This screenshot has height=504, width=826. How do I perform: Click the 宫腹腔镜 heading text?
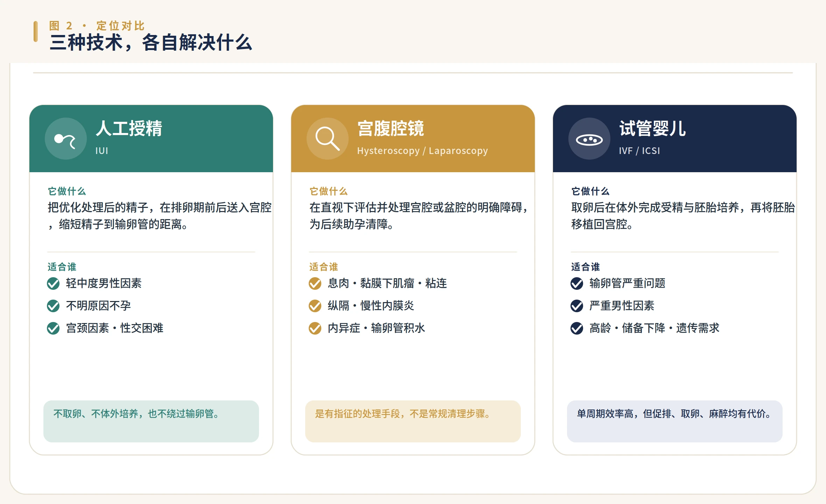(391, 128)
